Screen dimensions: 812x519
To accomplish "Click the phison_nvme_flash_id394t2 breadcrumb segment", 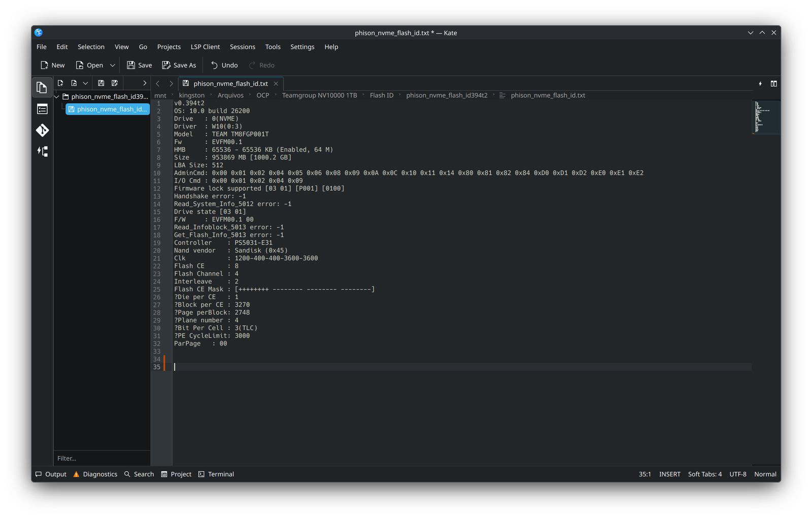I will pyautogui.click(x=447, y=95).
